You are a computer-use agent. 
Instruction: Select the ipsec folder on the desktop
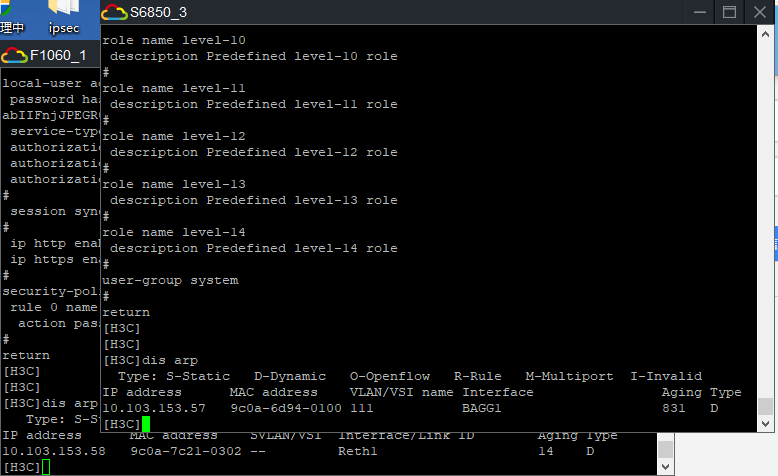[63, 19]
